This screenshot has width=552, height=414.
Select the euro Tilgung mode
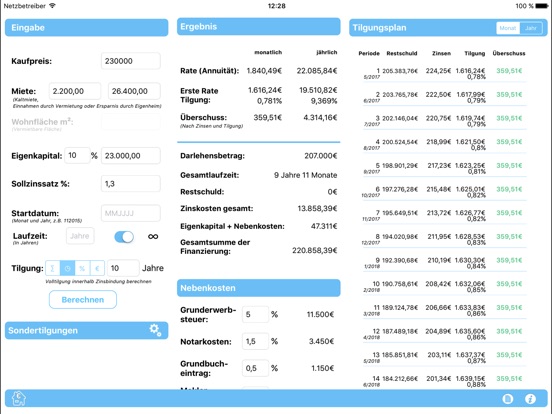pyautogui.click(x=98, y=268)
